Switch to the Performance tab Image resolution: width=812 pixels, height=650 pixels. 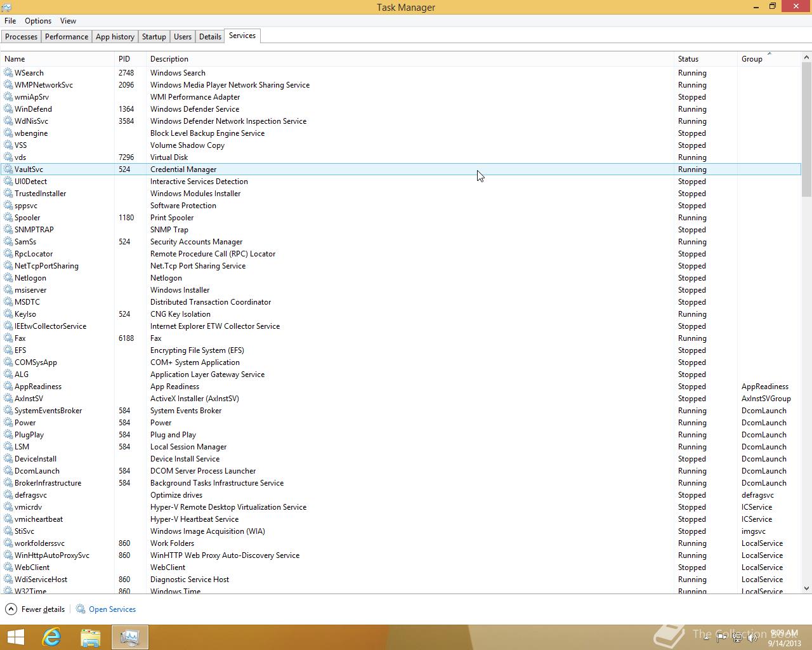[x=67, y=37]
